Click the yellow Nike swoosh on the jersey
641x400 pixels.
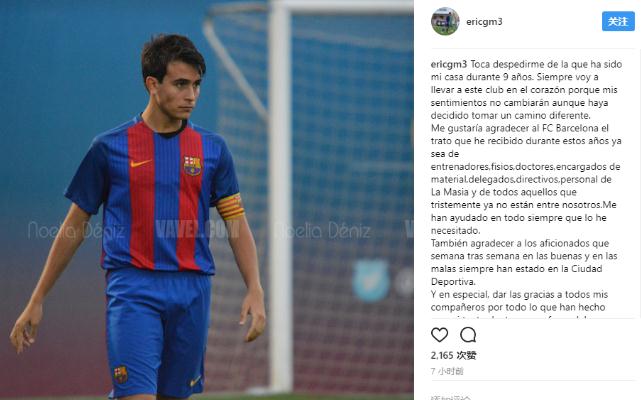point(141,163)
